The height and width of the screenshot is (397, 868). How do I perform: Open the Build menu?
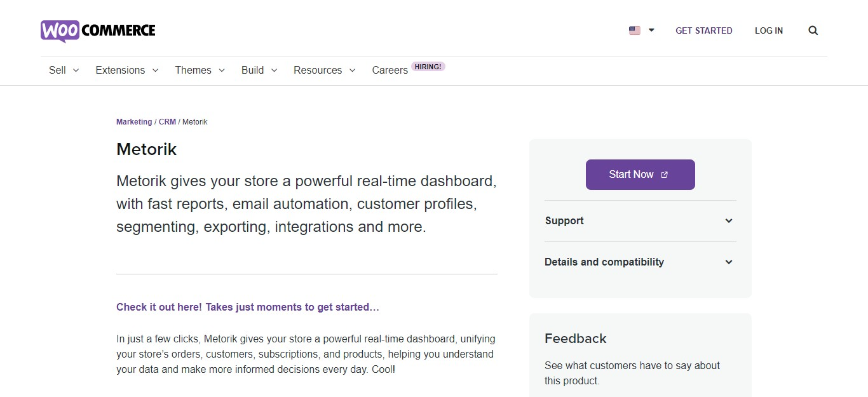[x=259, y=70]
